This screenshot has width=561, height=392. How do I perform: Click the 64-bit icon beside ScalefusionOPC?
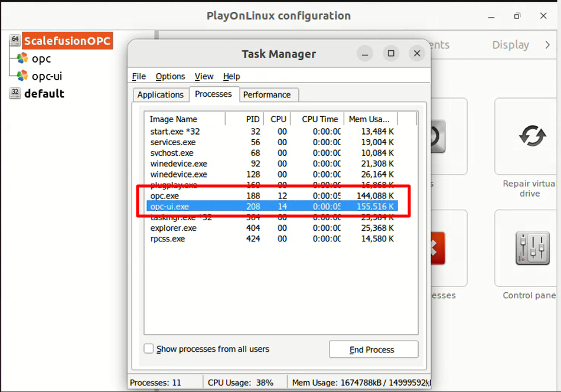[x=15, y=40]
